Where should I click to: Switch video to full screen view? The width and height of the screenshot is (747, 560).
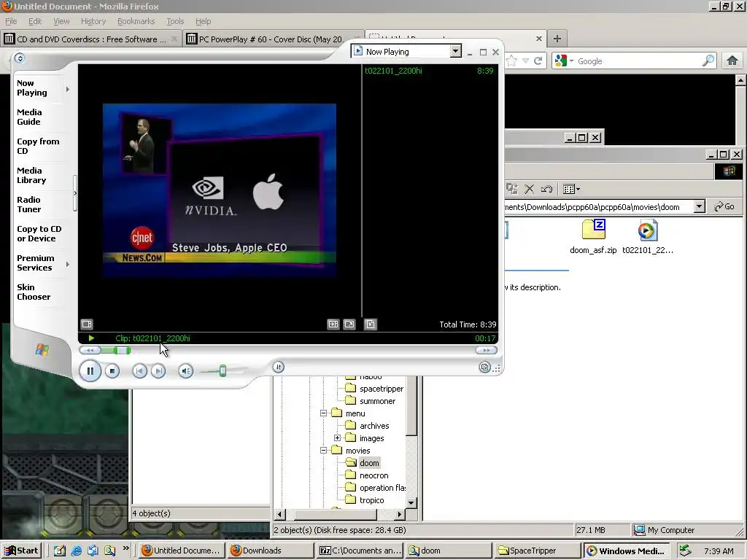(x=349, y=324)
